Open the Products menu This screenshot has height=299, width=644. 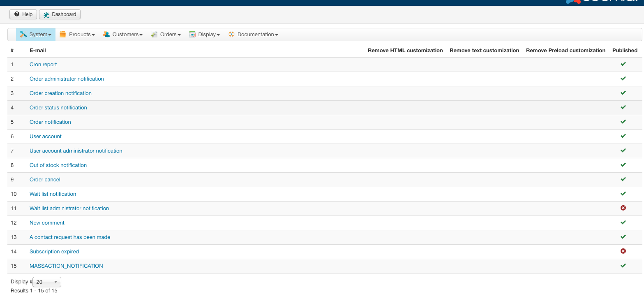click(x=77, y=35)
